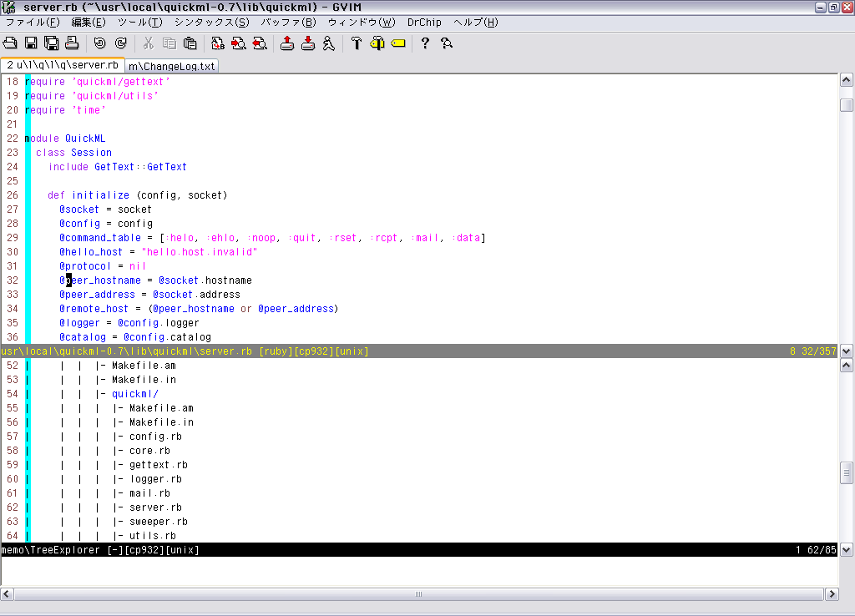Click Makefile.am on line 55
Screen dimensions: 855x616
161,408
